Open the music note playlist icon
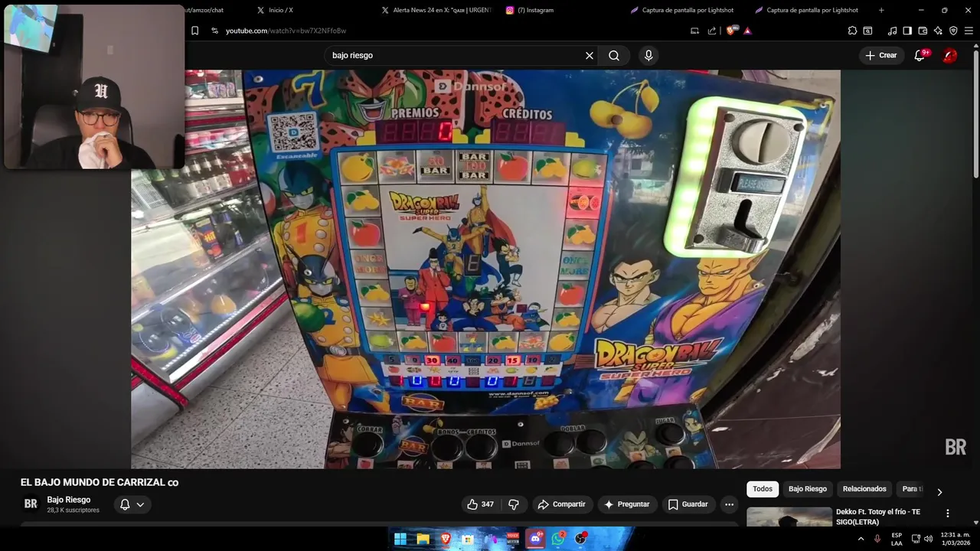This screenshot has width=980, height=551. 892,31
